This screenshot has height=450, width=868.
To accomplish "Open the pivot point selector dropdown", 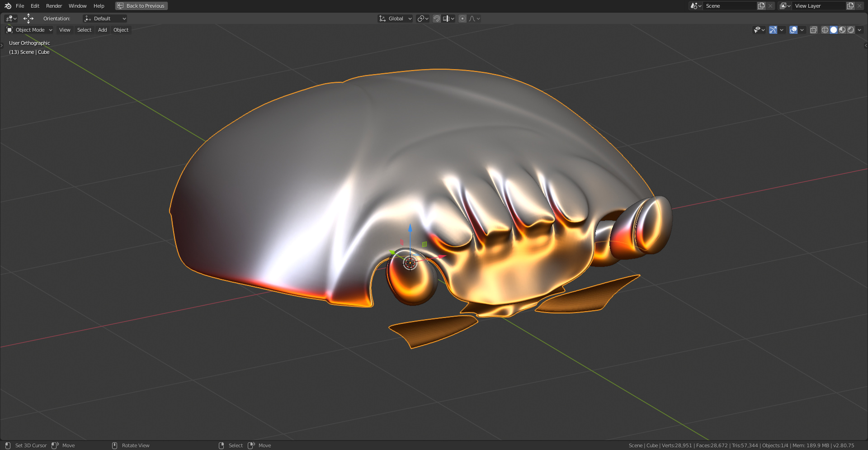I will 423,19.
